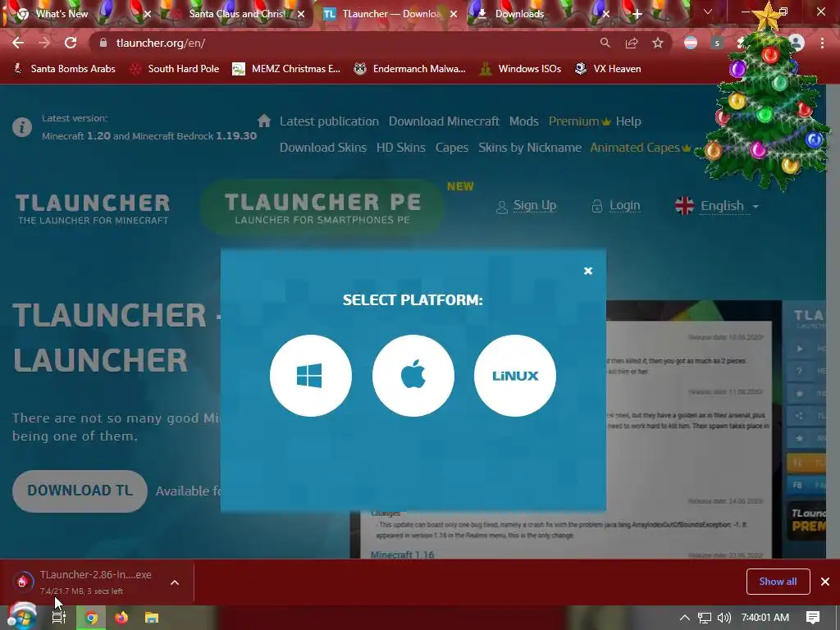Click Chrome icon on taskbar
840x630 pixels.
[x=92, y=618]
